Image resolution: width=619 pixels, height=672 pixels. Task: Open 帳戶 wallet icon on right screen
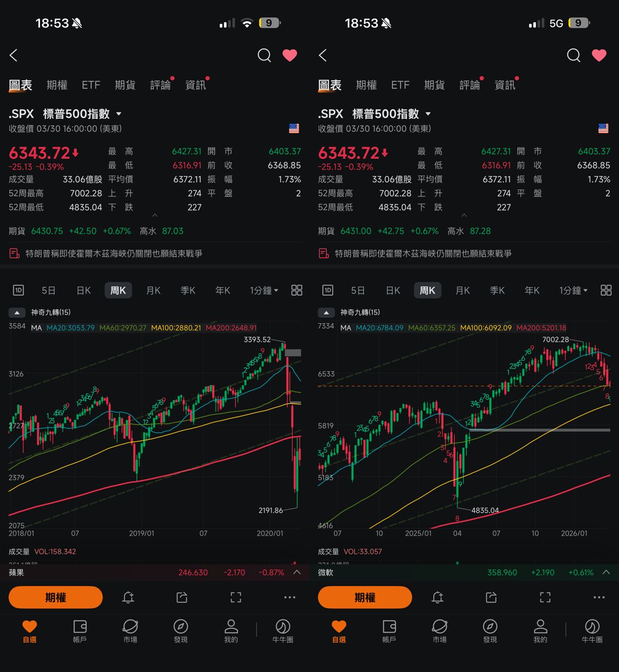(389, 631)
